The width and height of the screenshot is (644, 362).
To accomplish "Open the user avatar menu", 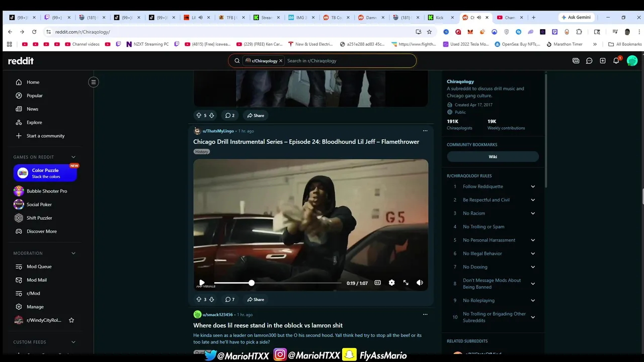I will [x=632, y=61].
